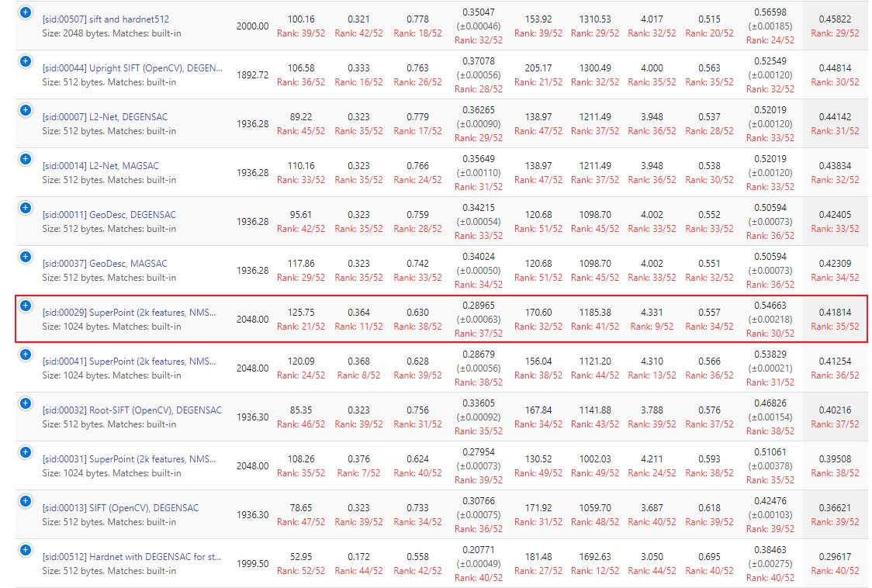Expand the sid:00512 Hardnet with DEGENSAC row

click(25, 550)
